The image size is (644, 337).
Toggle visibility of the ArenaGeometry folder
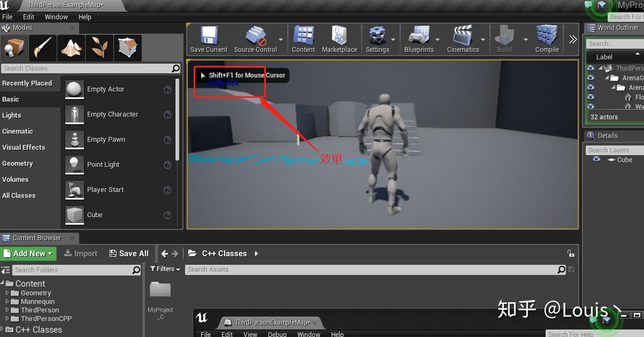pos(591,78)
